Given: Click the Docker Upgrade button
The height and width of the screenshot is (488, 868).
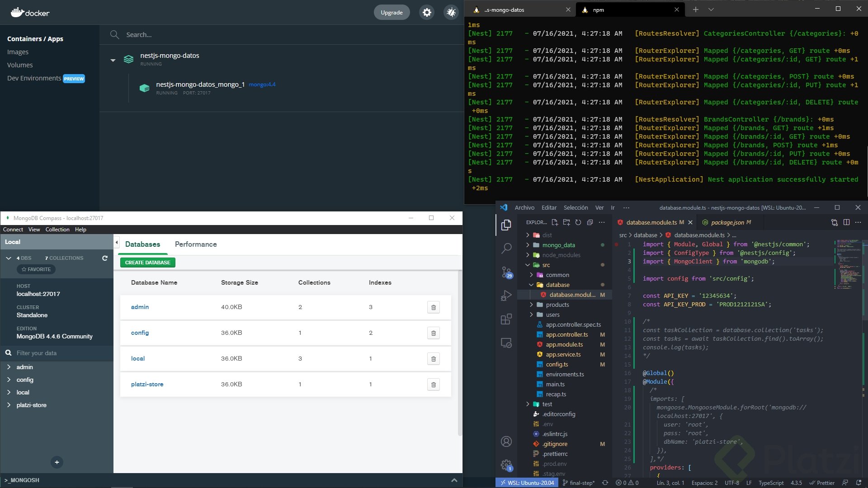Looking at the screenshot, I should click(392, 13).
